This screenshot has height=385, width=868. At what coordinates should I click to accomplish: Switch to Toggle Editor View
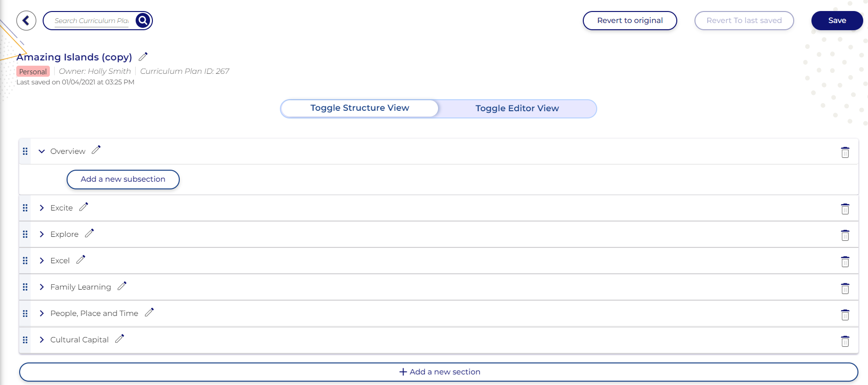pyautogui.click(x=517, y=109)
